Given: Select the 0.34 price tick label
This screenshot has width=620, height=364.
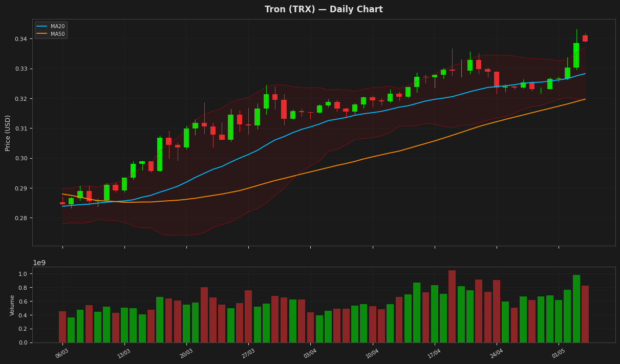Looking at the screenshot, I should (21, 39).
